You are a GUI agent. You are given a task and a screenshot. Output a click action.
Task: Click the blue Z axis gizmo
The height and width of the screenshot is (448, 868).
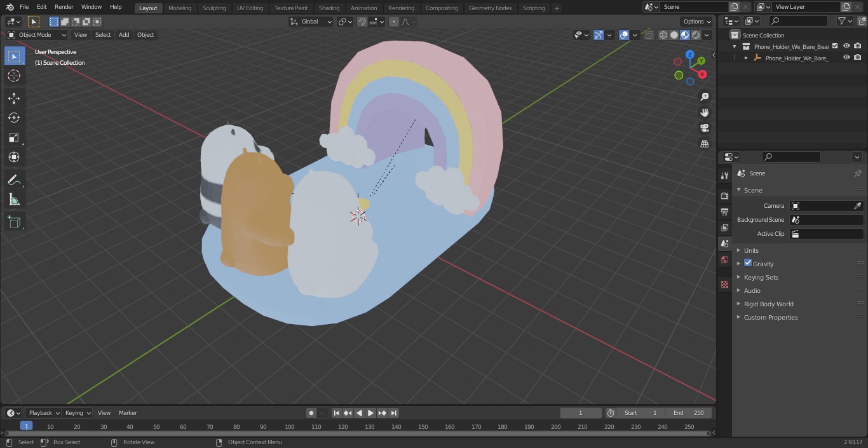pos(691,55)
